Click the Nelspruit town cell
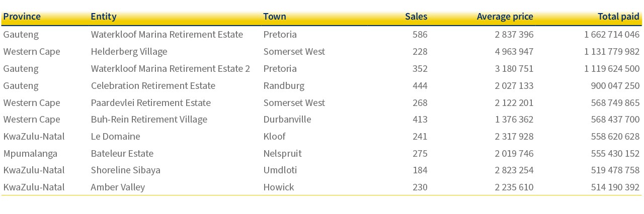 coord(282,153)
